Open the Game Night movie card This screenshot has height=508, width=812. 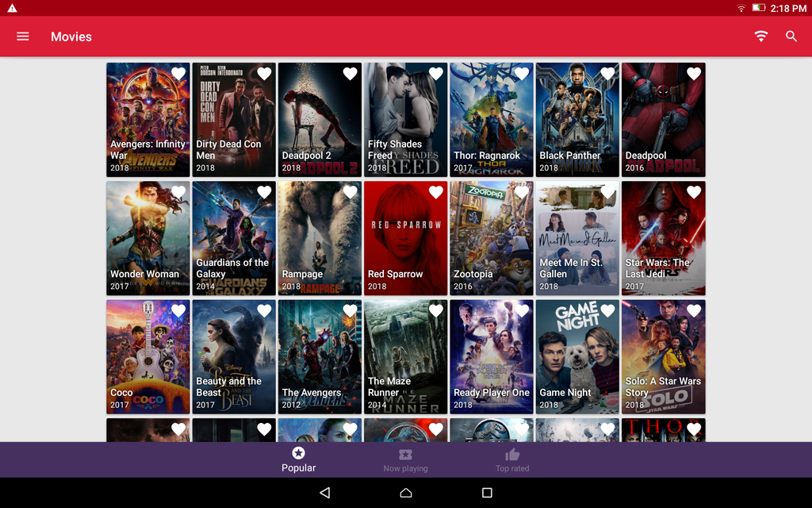coord(577,356)
